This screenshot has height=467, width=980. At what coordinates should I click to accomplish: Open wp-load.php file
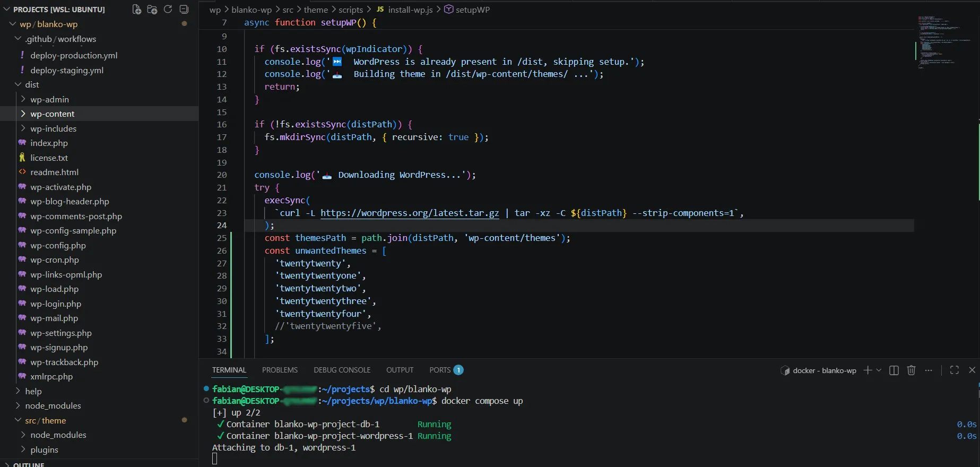pyautogui.click(x=54, y=289)
